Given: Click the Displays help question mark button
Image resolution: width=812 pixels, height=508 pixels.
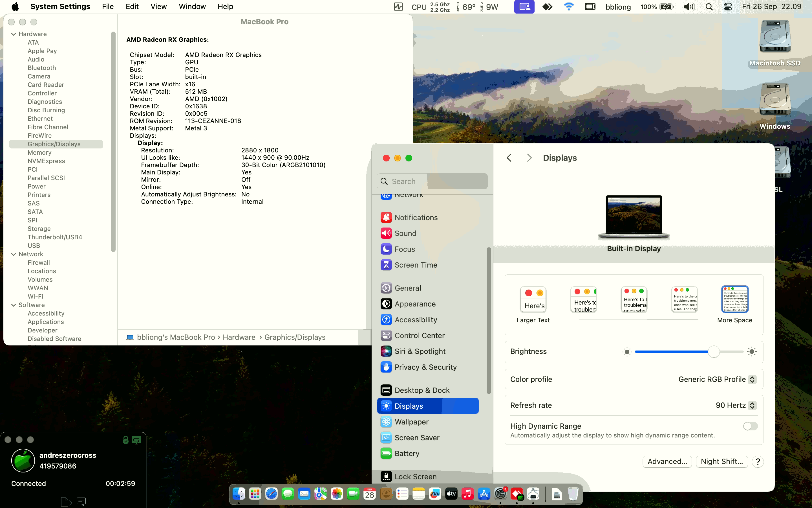Looking at the screenshot, I should point(758,462).
